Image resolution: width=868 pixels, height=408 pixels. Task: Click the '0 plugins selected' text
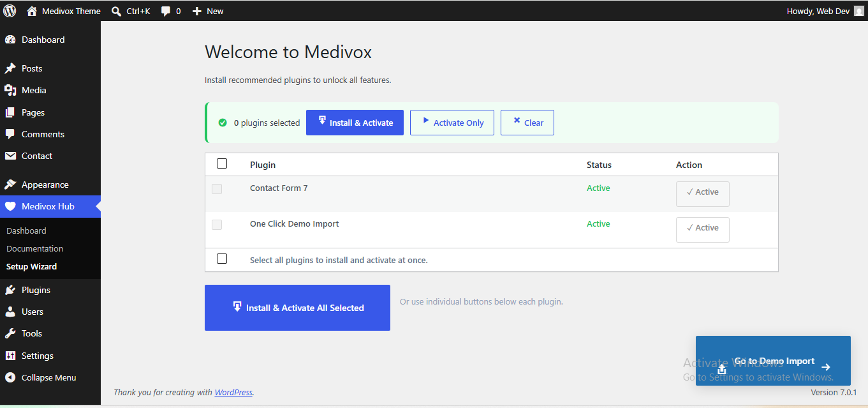(x=267, y=123)
